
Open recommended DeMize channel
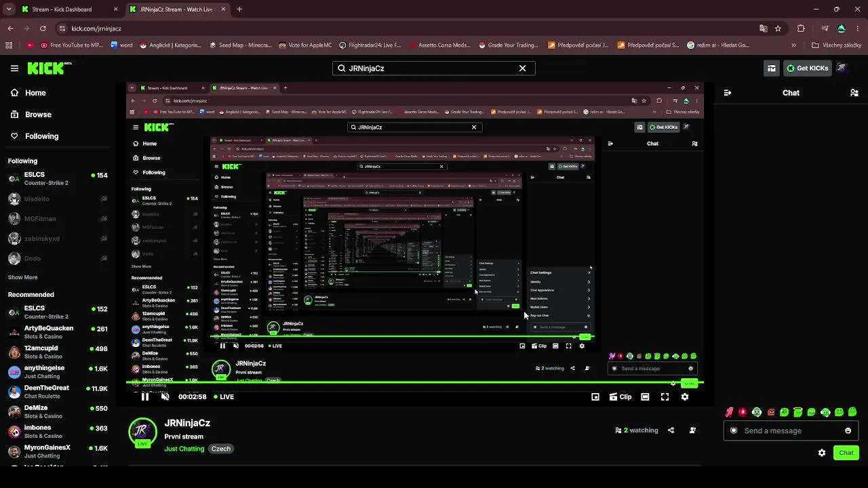tap(58, 412)
